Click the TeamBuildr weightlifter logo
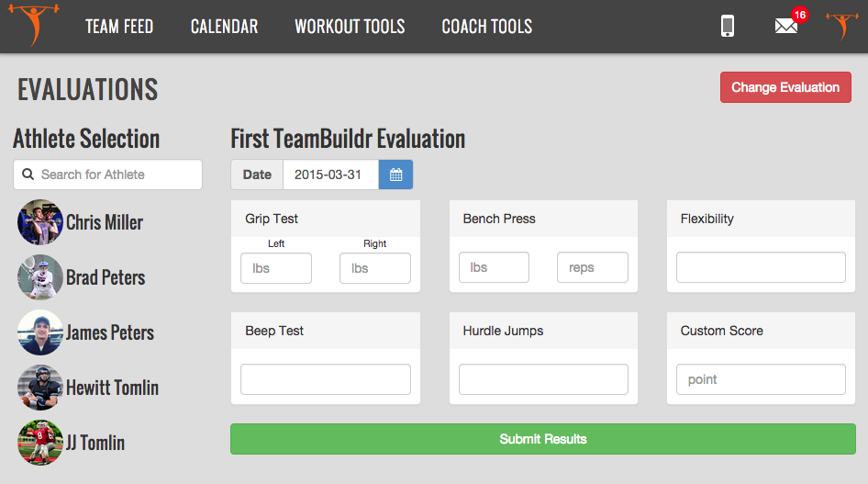This screenshot has width=868, height=484. click(x=34, y=25)
